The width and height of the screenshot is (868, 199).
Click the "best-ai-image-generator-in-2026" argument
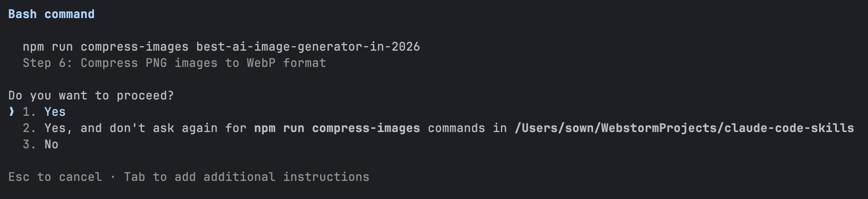[x=308, y=47]
